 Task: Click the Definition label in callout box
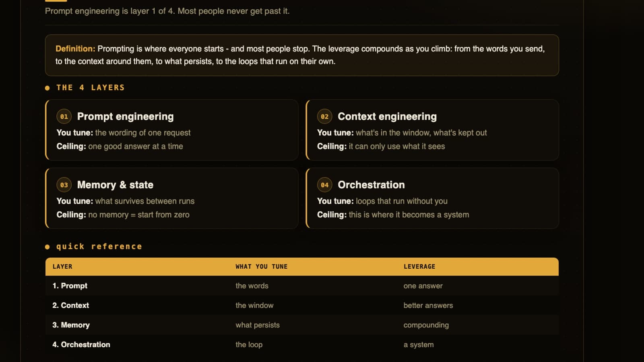[x=75, y=49]
